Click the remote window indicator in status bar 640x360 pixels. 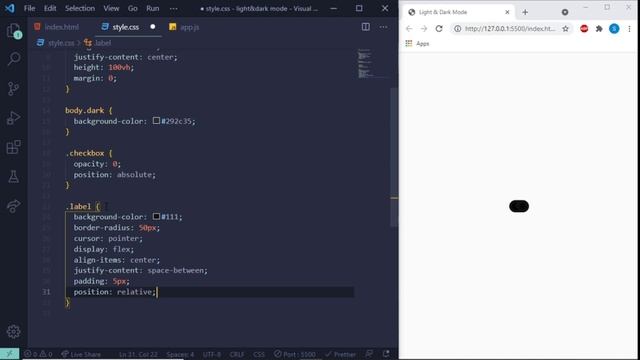coord(9,354)
